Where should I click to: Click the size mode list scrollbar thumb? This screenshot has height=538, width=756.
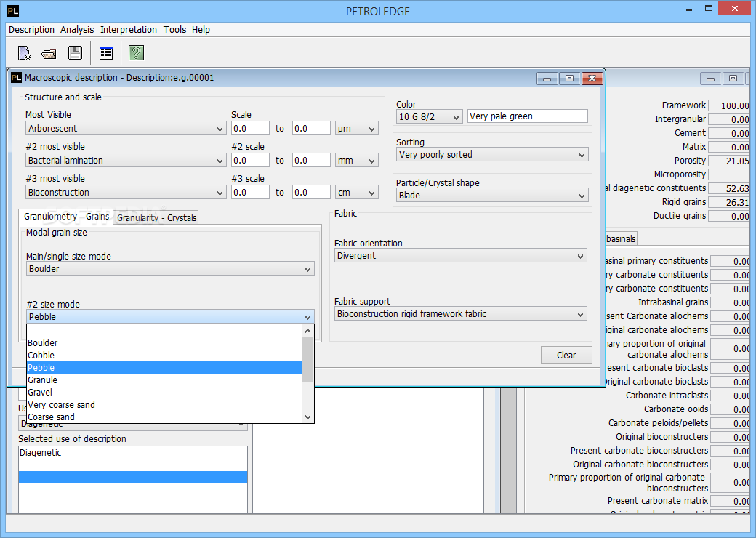pyautogui.click(x=307, y=359)
